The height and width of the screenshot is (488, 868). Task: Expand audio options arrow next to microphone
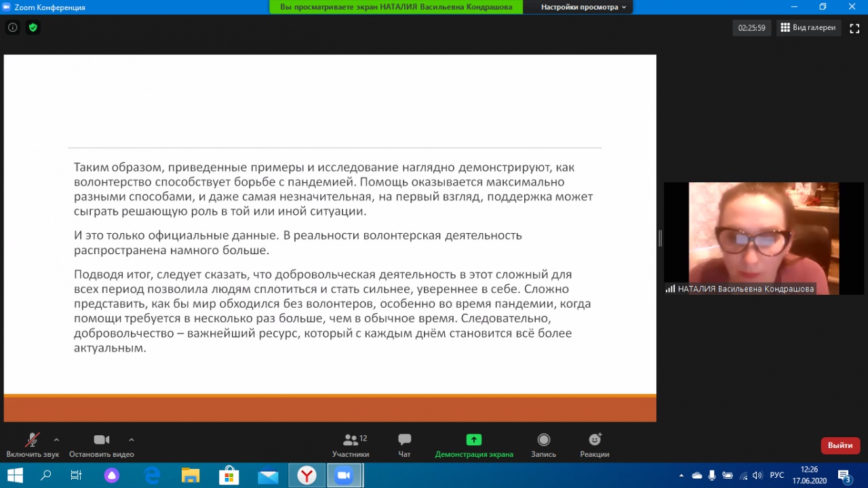56,439
